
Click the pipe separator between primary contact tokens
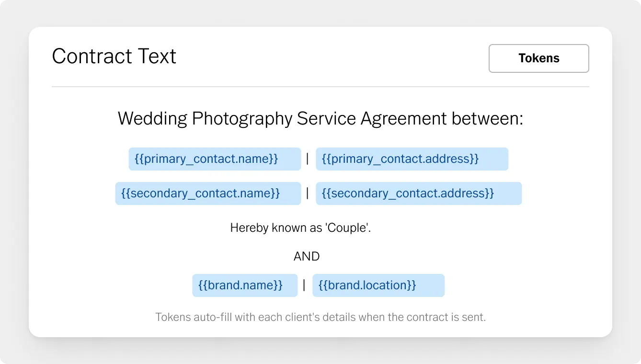pos(308,159)
